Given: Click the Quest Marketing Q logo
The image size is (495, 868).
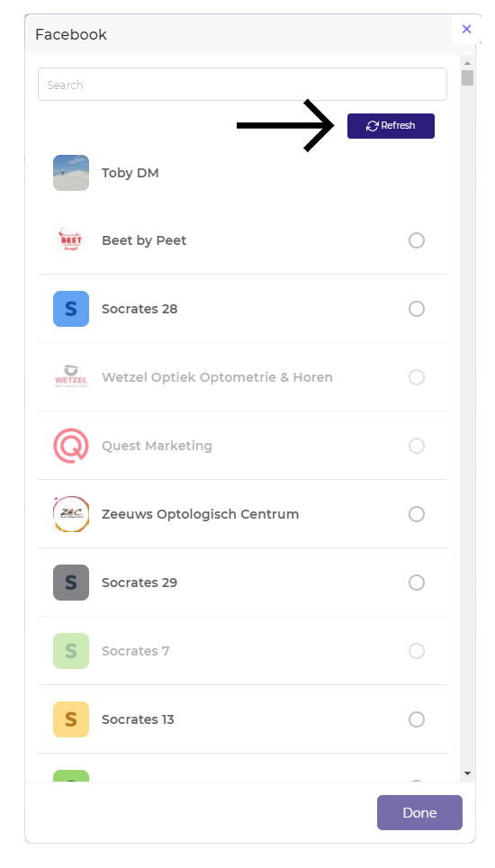Looking at the screenshot, I should click(x=71, y=446).
